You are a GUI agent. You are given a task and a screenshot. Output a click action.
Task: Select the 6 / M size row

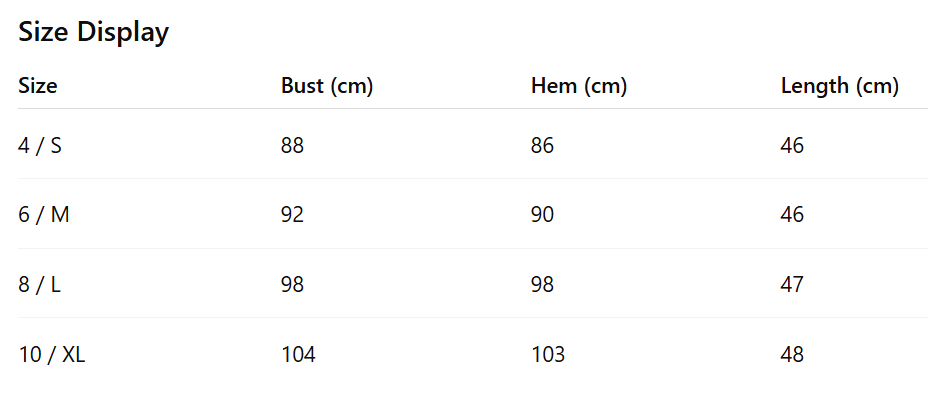pos(44,214)
